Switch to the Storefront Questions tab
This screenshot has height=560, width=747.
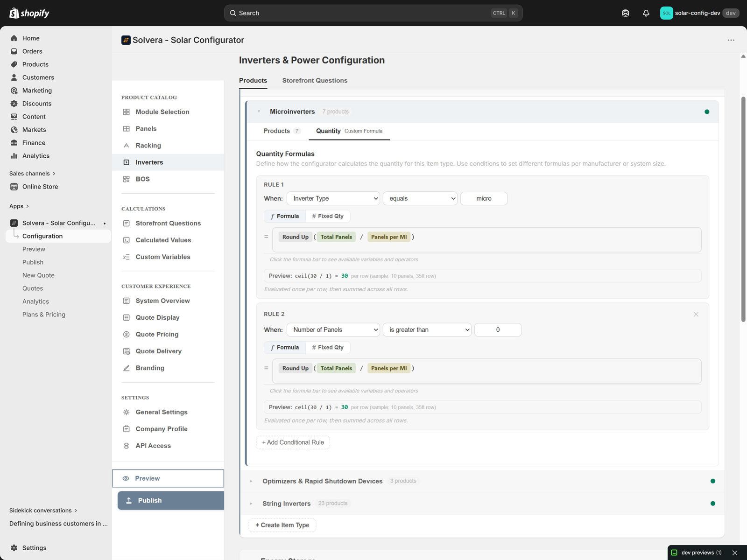pyautogui.click(x=315, y=80)
